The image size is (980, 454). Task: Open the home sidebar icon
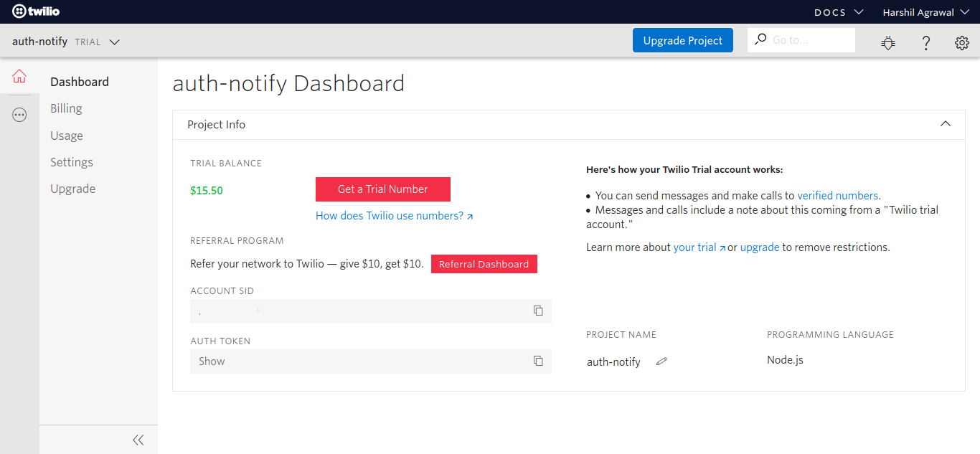click(x=19, y=76)
